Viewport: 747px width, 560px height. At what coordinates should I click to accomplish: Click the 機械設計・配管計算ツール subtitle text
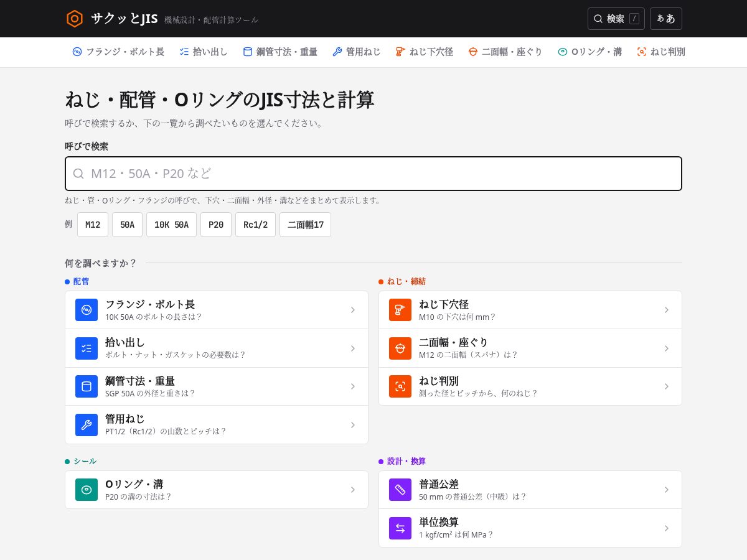pos(211,20)
